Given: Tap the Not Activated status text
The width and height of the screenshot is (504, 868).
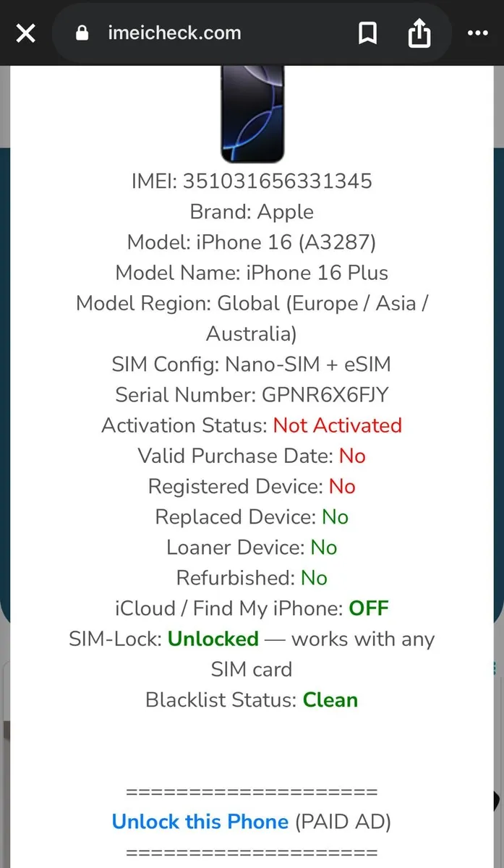Looking at the screenshot, I should click(338, 425).
